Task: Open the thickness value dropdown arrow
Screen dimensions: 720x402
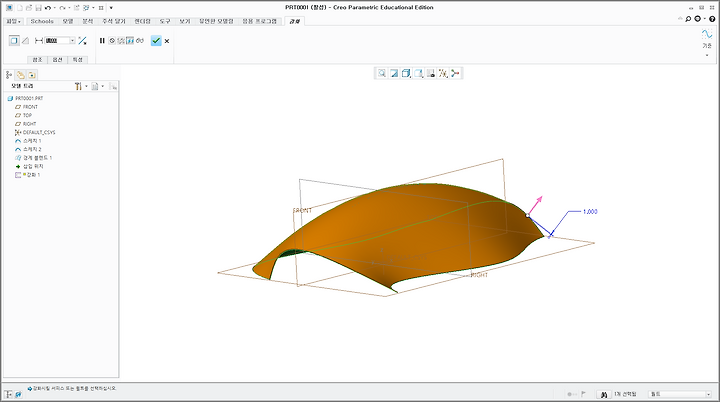Action: [x=73, y=40]
